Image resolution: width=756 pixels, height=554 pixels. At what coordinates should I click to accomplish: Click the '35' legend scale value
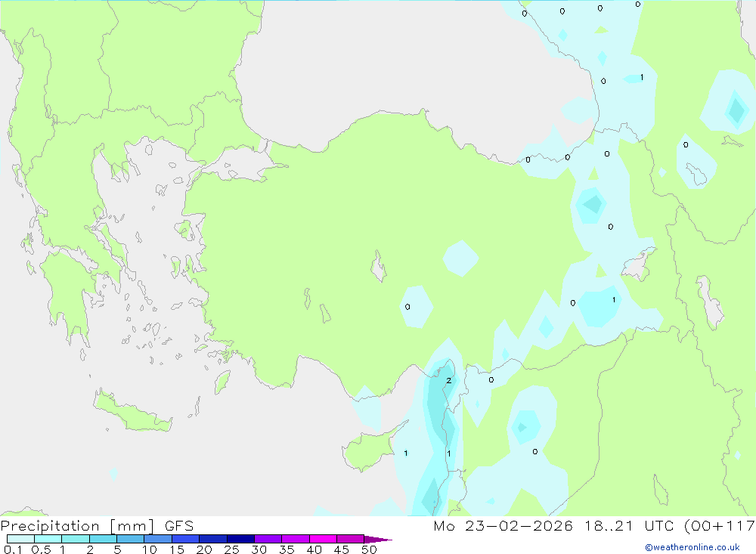(287, 549)
